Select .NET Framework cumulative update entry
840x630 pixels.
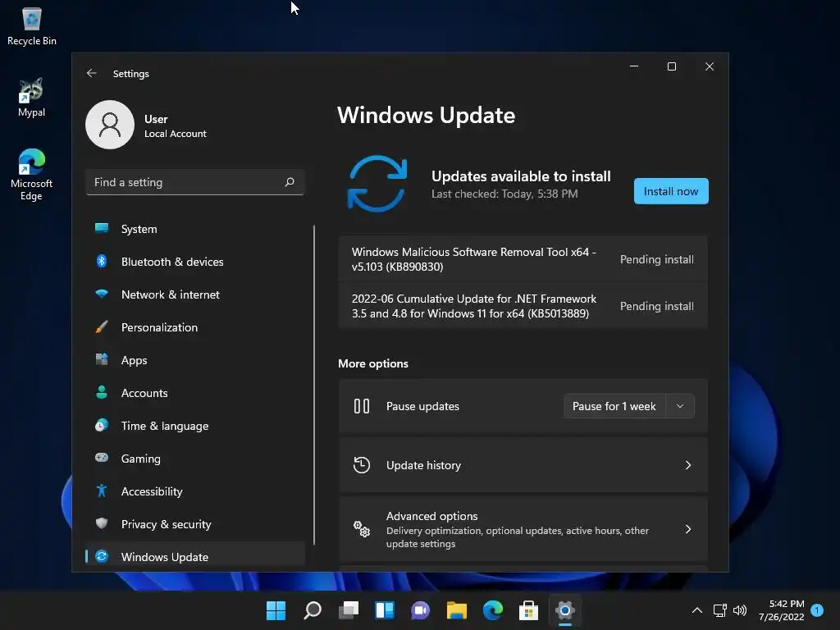[x=523, y=306]
